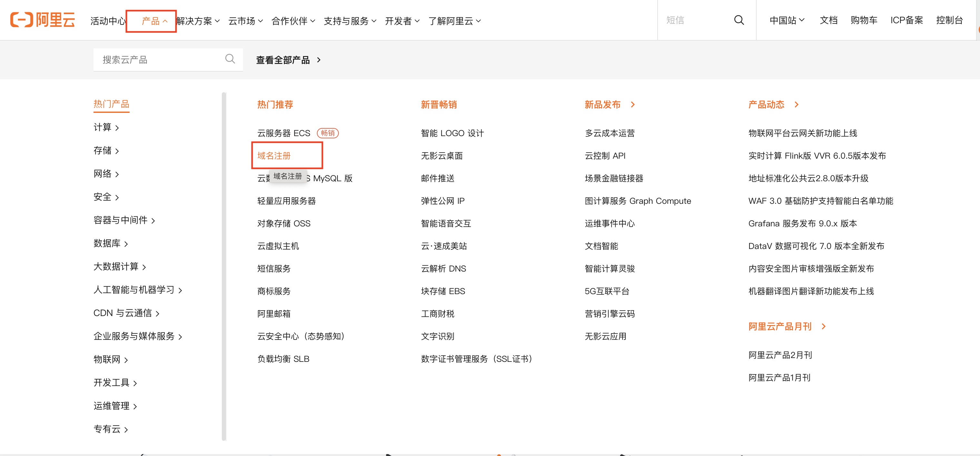
Task: Select the 运维管理 category
Action: [115, 406]
